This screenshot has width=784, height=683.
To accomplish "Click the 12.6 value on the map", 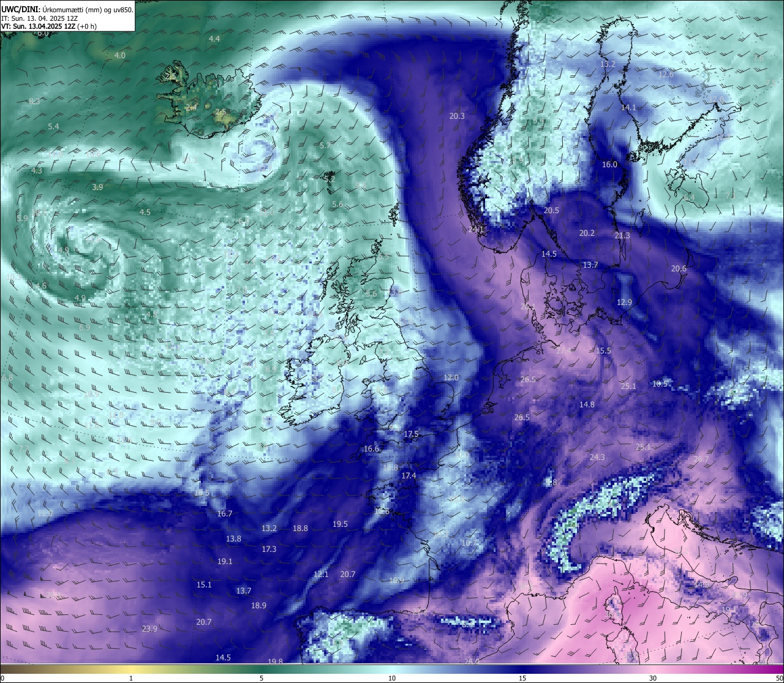I will point(666,75).
